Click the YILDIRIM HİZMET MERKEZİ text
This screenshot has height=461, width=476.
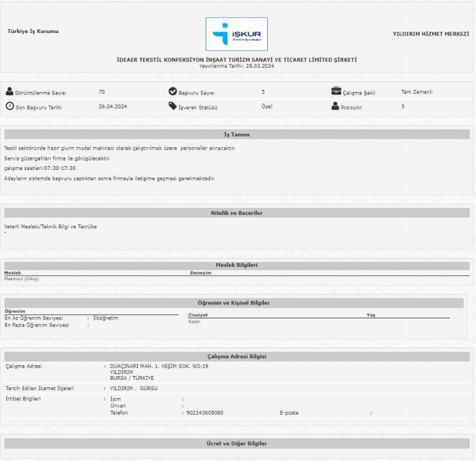coord(430,33)
